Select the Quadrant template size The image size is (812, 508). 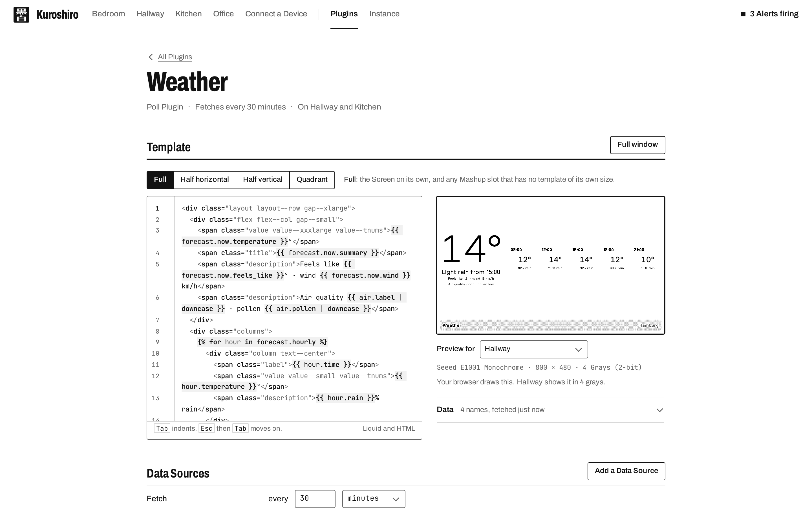click(x=312, y=180)
